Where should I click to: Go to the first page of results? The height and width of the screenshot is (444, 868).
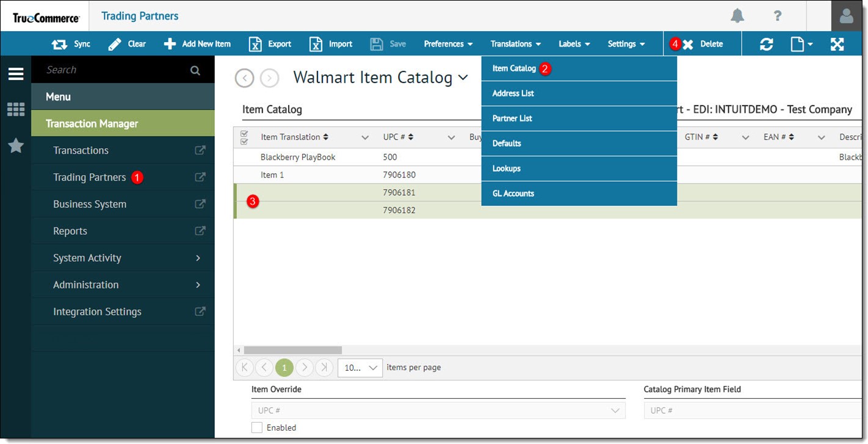pos(244,367)
